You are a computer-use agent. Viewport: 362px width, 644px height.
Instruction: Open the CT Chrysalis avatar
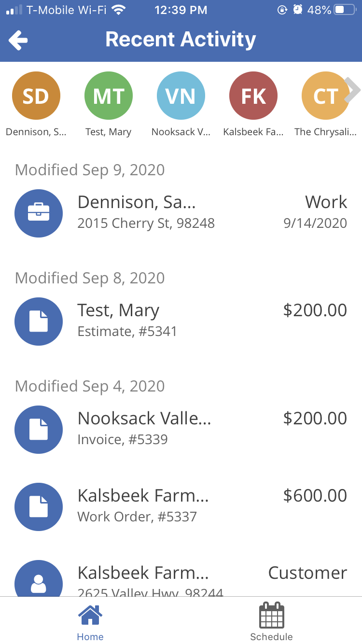(324, 96)
